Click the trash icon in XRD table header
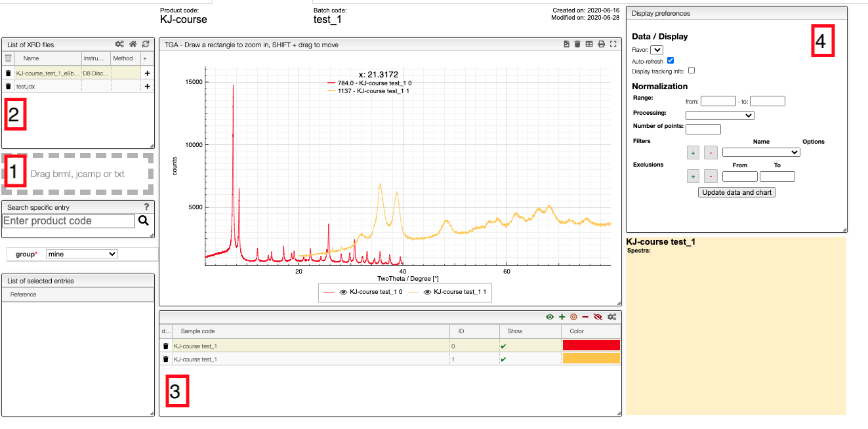 point(8,58)
